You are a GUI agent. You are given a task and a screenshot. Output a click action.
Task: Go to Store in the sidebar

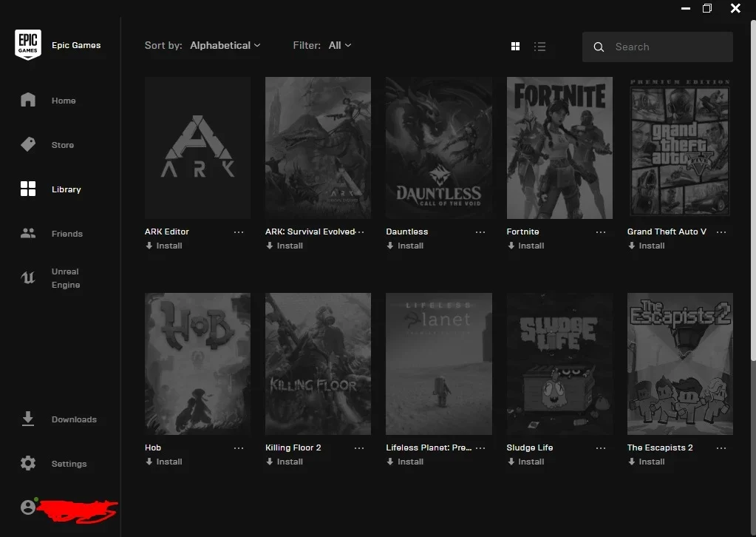[x=63, y=145]
